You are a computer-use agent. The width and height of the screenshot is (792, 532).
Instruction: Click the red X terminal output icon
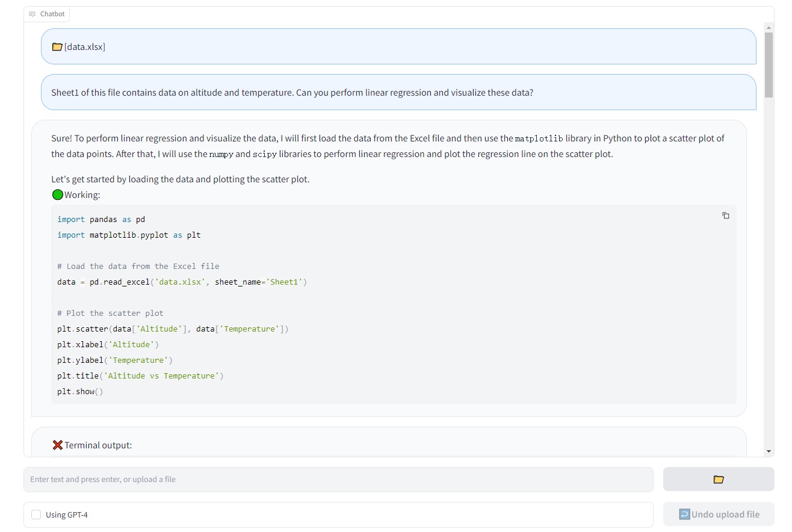(58, 445)
